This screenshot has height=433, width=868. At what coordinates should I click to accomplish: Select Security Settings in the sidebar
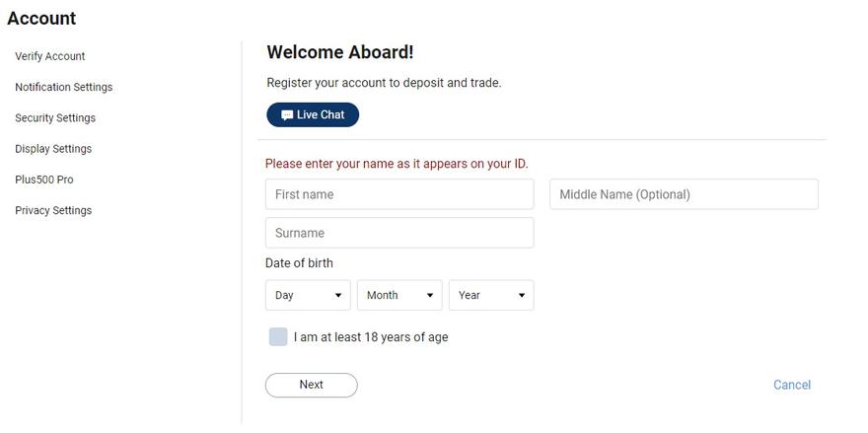click(x=55, y=118)
